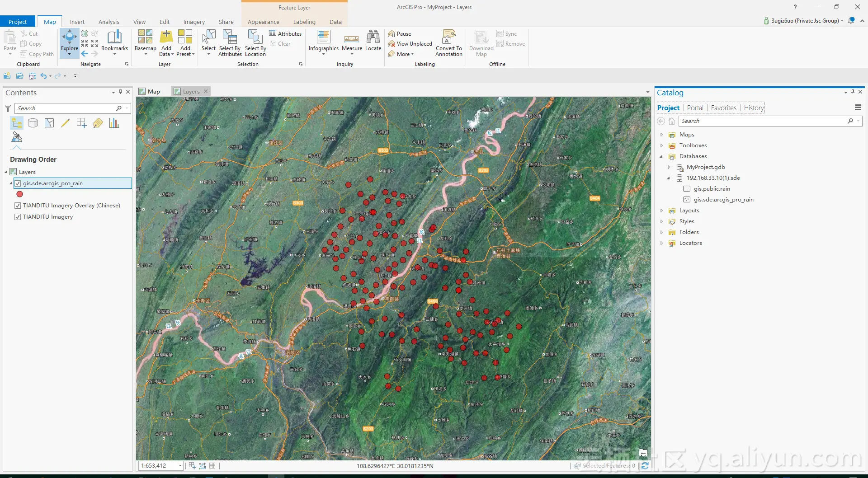Image resolution: width=868 pixels, height=478 pixels.
Task: Click Convert To Annotation
Action: coord(448,42)
